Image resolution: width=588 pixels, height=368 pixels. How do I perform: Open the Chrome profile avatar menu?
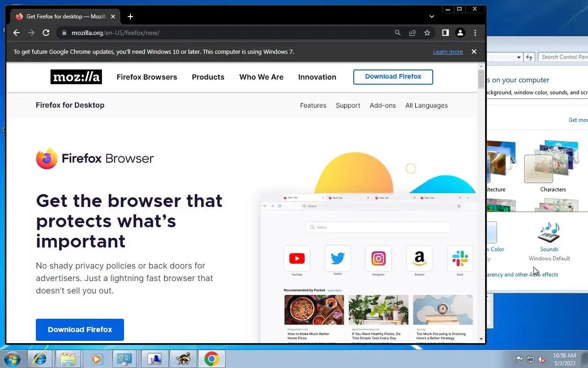point(460,33)
